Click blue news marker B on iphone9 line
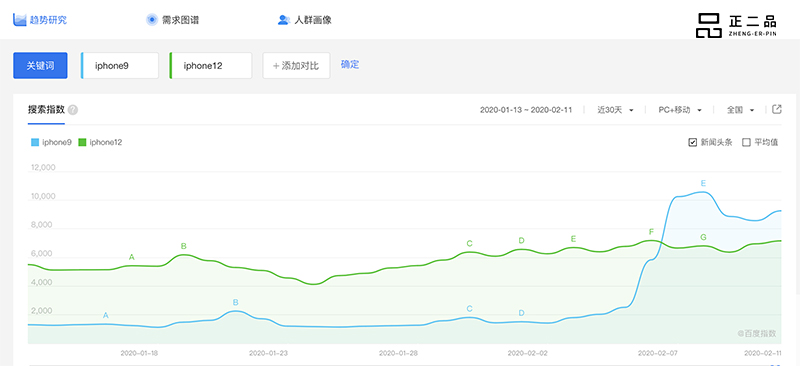This screenshot has height=366, width=800. 235,302
